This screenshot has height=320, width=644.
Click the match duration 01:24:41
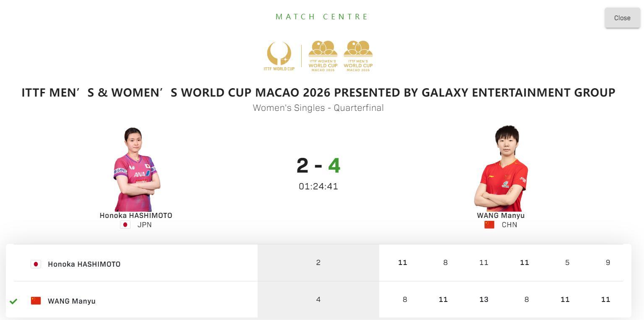[x=318, y=186]
